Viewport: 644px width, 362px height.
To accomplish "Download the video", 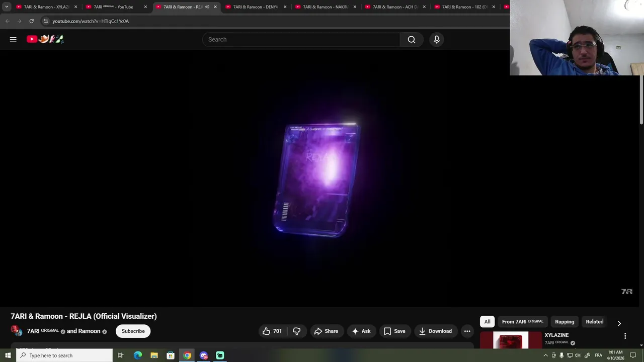I will click(x=435, y=331).
